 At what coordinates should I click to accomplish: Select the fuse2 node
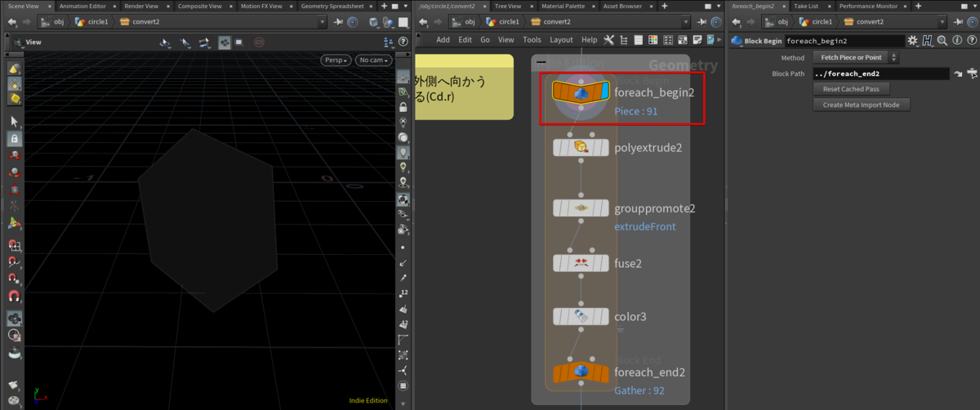tap(581, 263)
